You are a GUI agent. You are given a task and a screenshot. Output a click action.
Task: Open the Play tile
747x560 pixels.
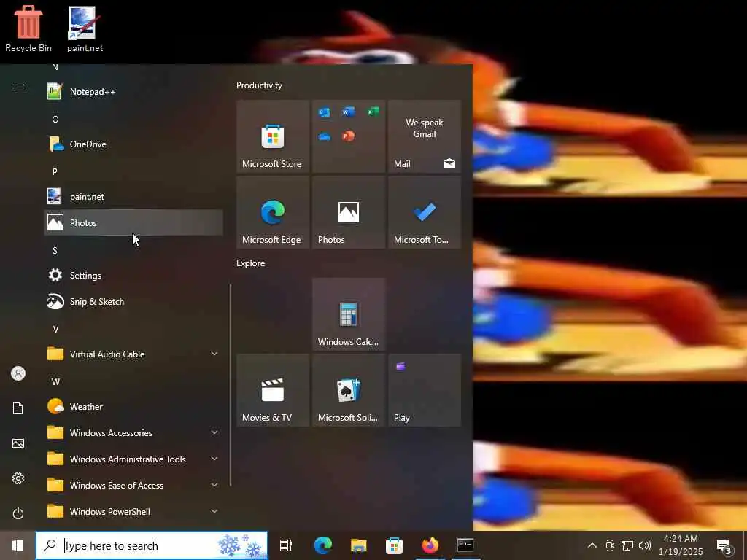[x=425, y=390]
